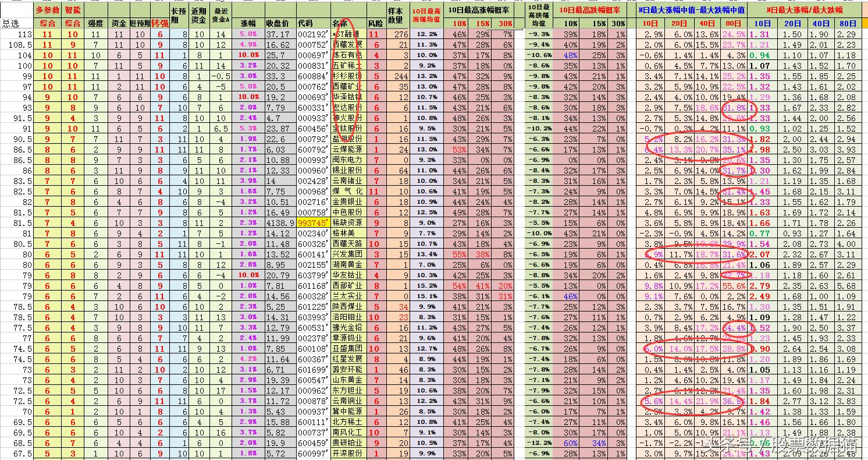Image resolution: width=868 pixels, height=460 pixels.
Task: Click the 近期资金 column header
Action: (x=198, y=15)
